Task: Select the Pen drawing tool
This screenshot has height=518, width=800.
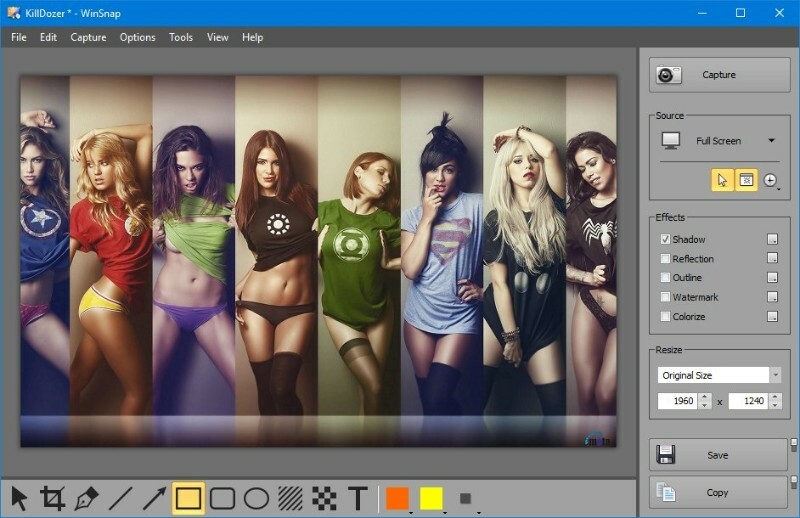Action: point(86,498)
